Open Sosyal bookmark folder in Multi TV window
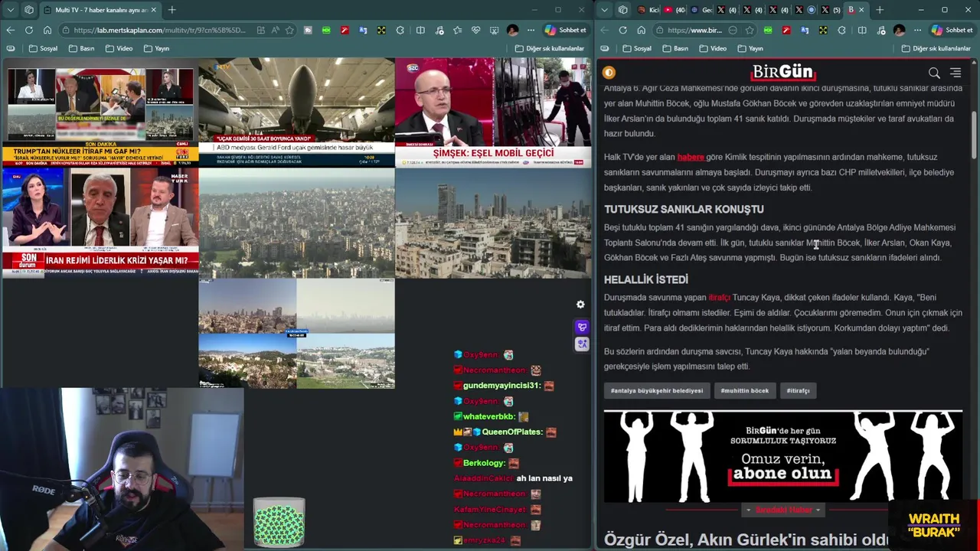980x551 pixels. (43, 48)
